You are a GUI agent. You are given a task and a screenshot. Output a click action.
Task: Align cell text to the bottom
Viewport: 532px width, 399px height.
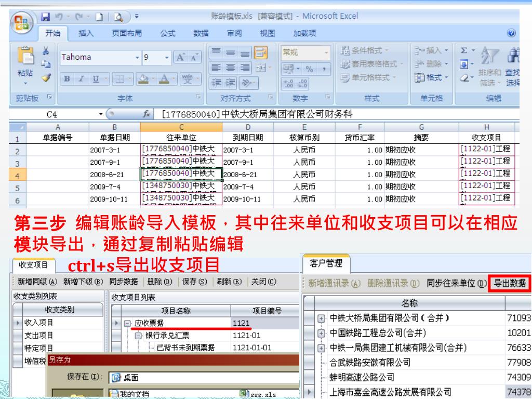(x=245, y=52)
